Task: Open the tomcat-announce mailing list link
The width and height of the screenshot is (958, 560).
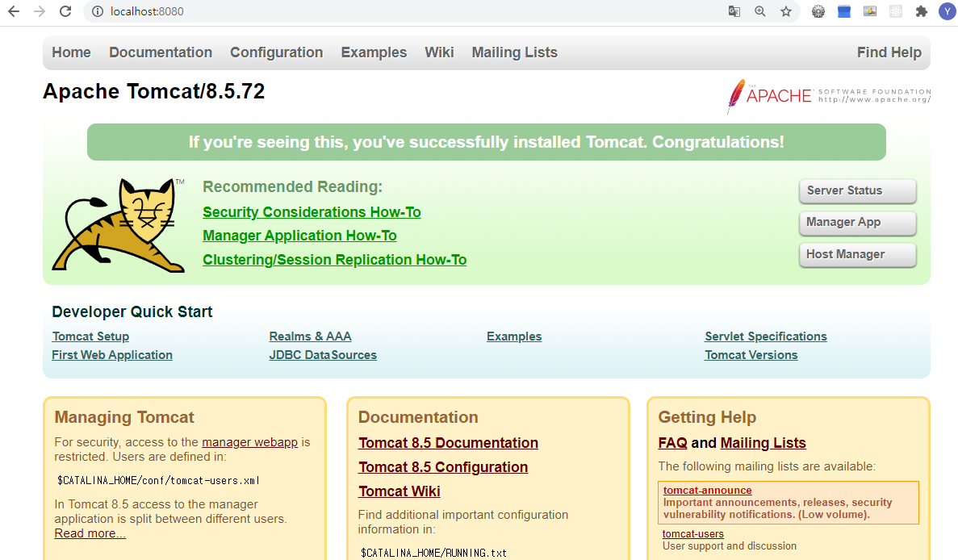Action: click(x=707, y=491)
